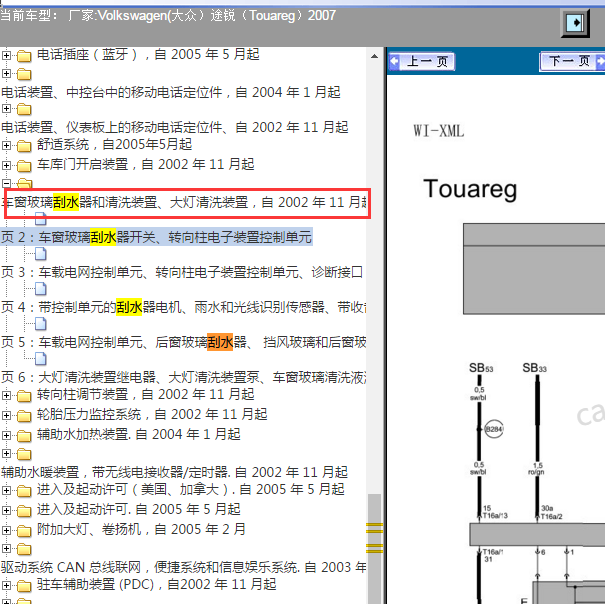Select 车库门开启装置，自 2002 年 11 月起
Screen dimensions: 605x604
[x=145, y=164]
